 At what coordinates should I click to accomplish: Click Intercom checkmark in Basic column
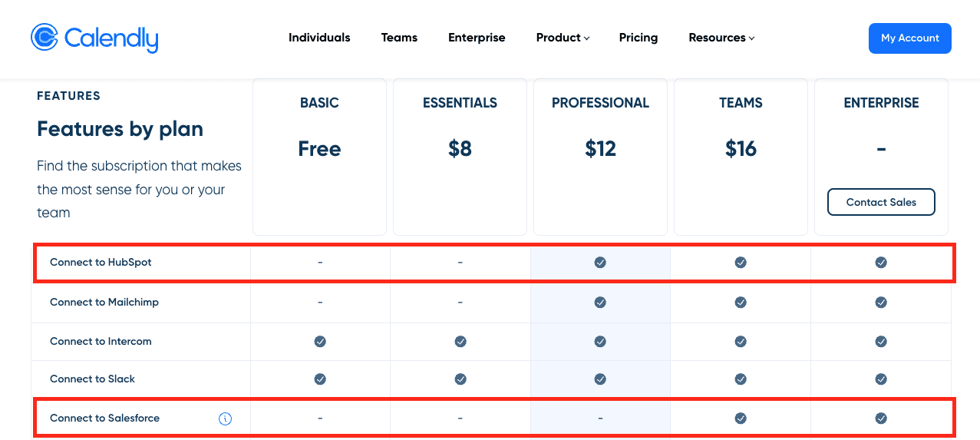pos(320,342)
